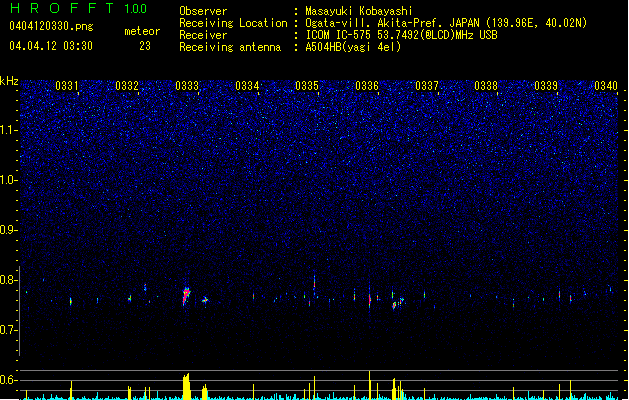Click the 0332 time marker
Image resolution: width=629 pixels, height=400 pixels.
(127, 85)
